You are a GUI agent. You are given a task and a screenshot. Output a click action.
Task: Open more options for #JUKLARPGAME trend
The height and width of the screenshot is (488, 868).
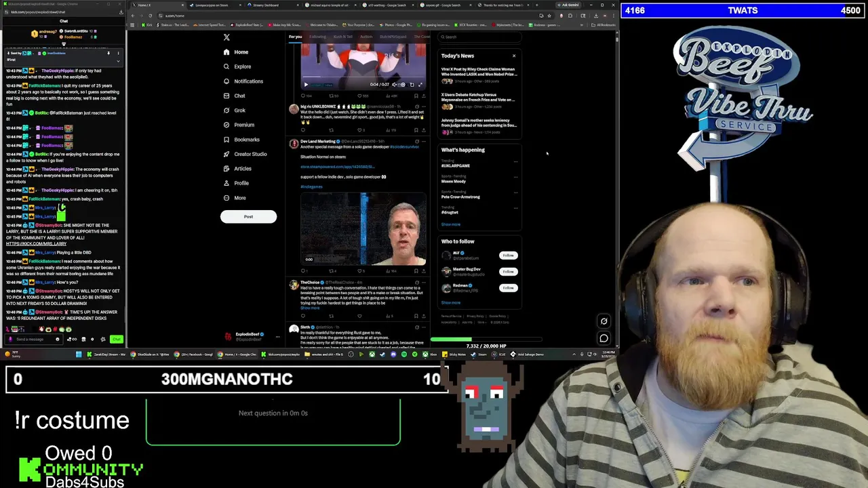tap(515, 162)
